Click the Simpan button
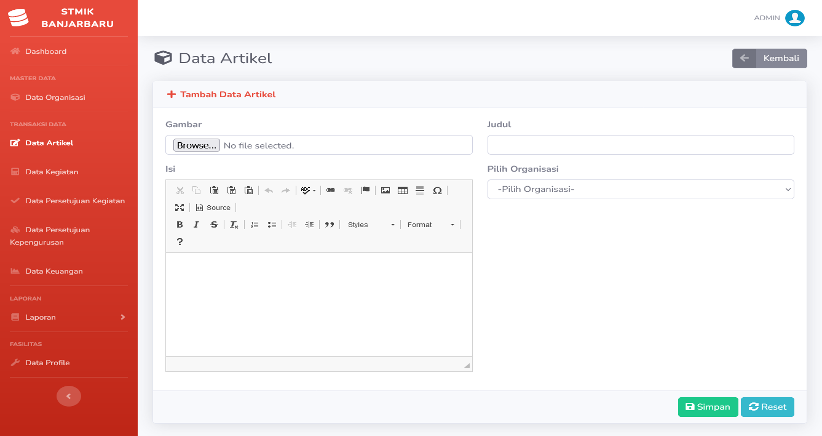This screenshot has height=436, width=822. 708,407
